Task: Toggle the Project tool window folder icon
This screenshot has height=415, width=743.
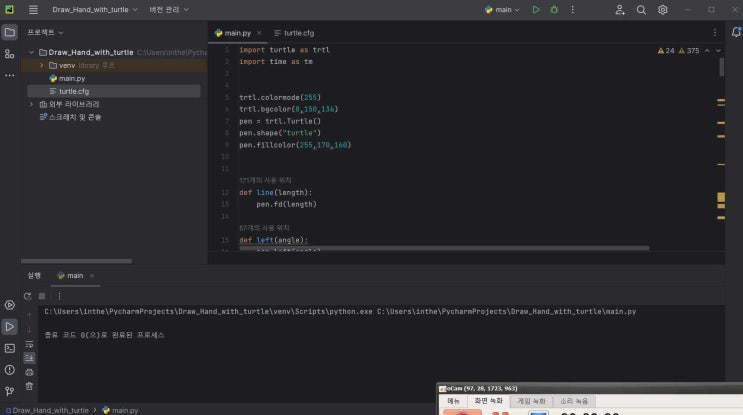Action: coord(9,32)
